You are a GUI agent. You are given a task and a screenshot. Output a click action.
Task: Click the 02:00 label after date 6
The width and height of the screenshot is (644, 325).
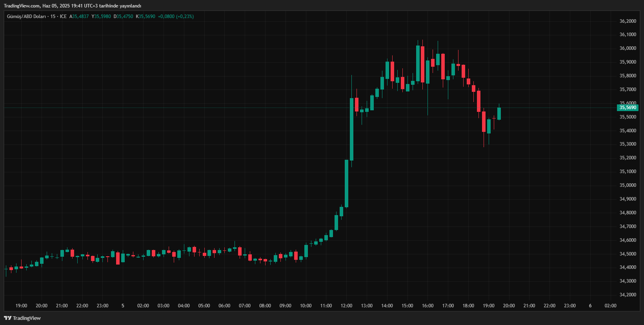(611, 306)
